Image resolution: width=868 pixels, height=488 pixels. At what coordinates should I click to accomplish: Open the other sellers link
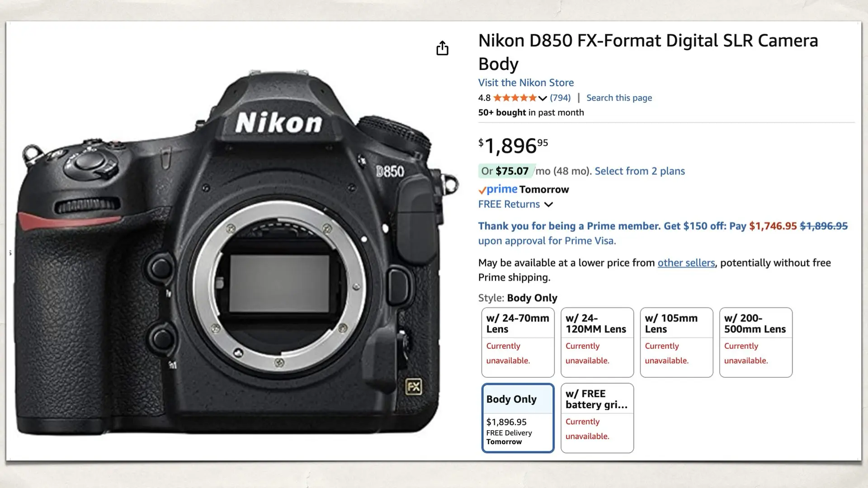click(686, 263)
